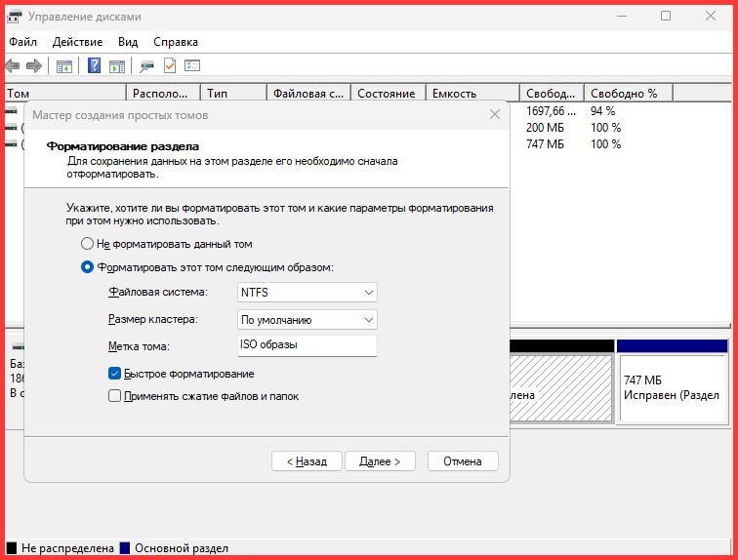The image size is (738, 560).
Task: Open the 'Действие' menu
Action: pyautogui.click(x=77, y=42)
